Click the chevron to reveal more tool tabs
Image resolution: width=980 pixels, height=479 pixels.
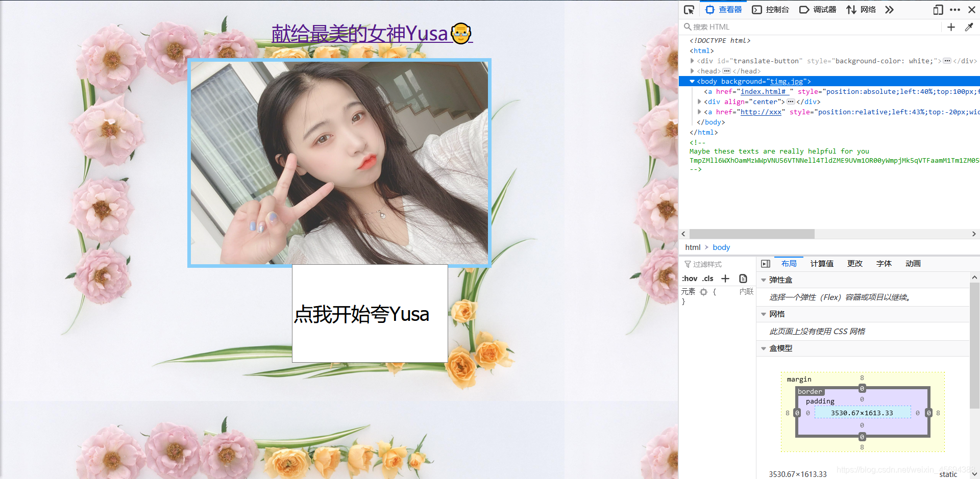(889, 10)
